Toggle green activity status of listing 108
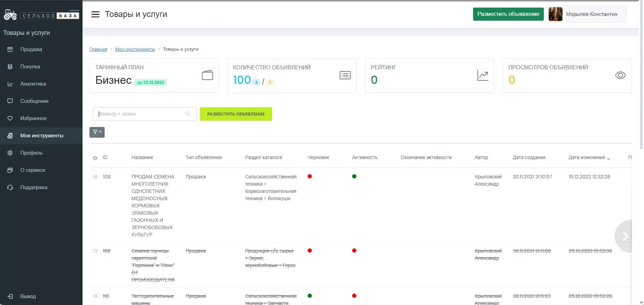Viewport: 644px width, 305px height. (354, 176)
